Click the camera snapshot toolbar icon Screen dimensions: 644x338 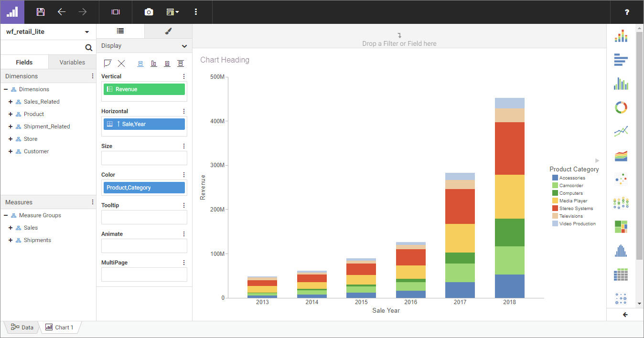tap(148, 11)
